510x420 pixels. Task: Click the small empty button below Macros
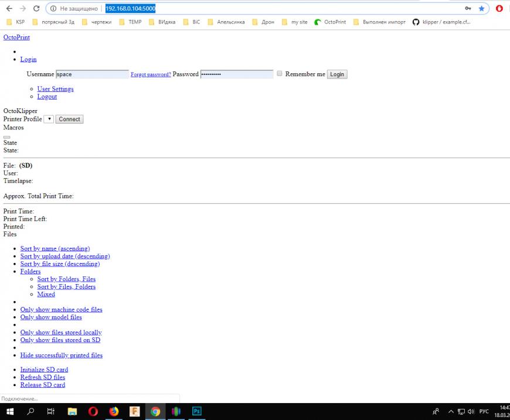pyautogui.click(x=7, y=137)
